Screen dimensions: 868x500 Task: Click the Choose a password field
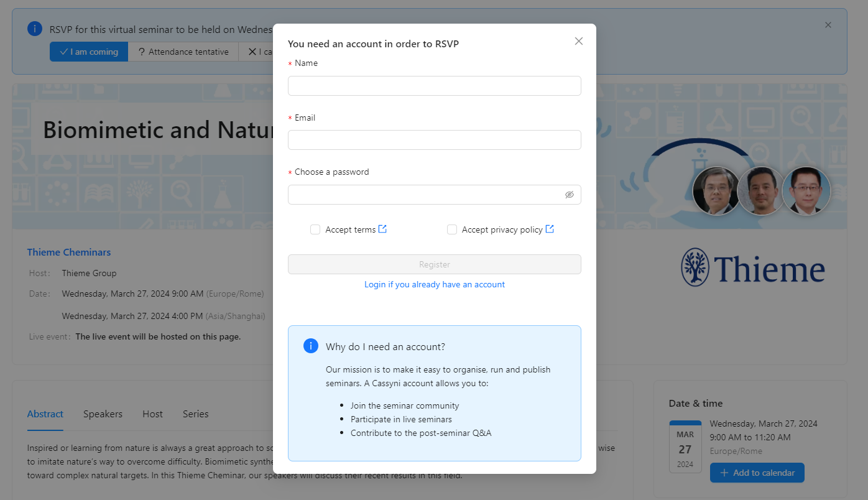pyautogui.click(x=426, y=195)
